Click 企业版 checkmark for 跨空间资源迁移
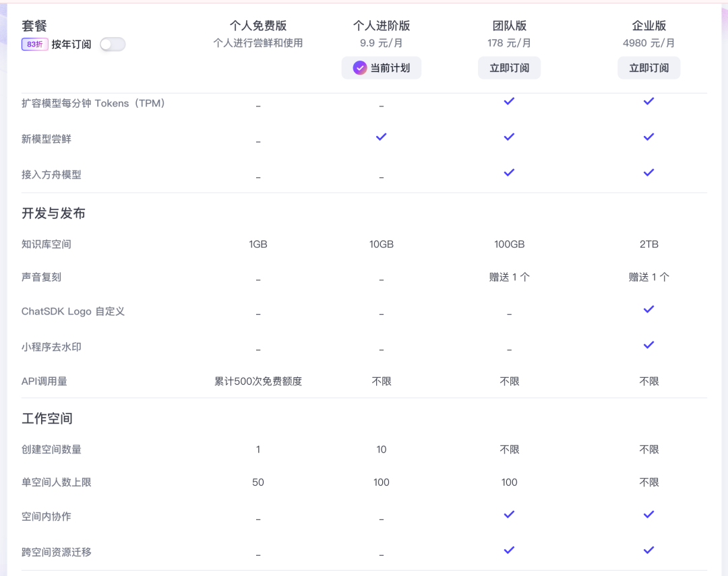Screen dimensions: 728x576 [x=648, y=550]
